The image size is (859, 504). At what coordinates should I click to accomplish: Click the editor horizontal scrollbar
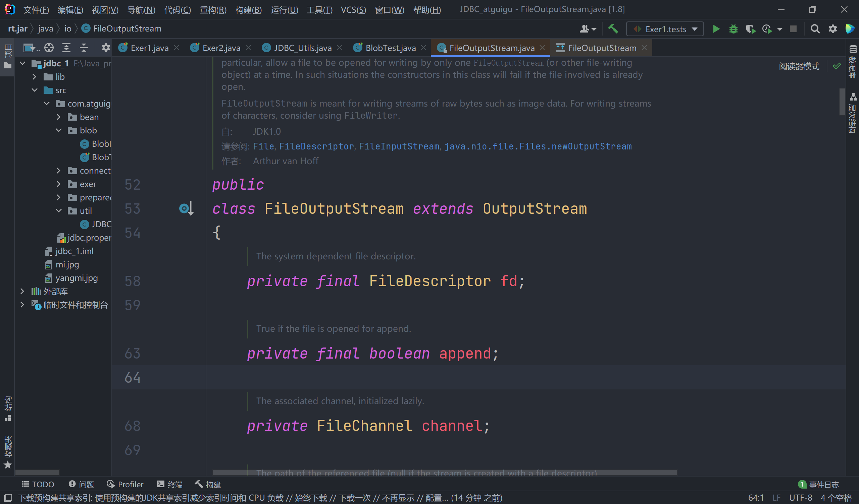(x=444, y=473)
